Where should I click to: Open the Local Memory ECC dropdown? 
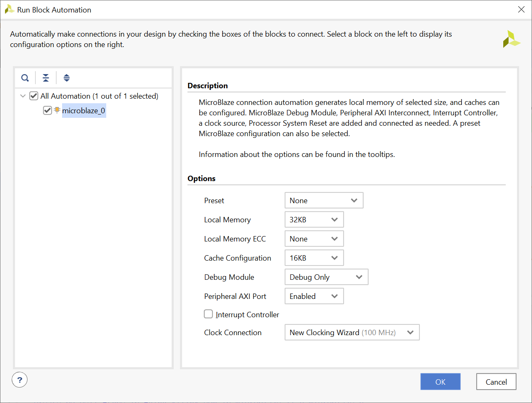[314, 239]
